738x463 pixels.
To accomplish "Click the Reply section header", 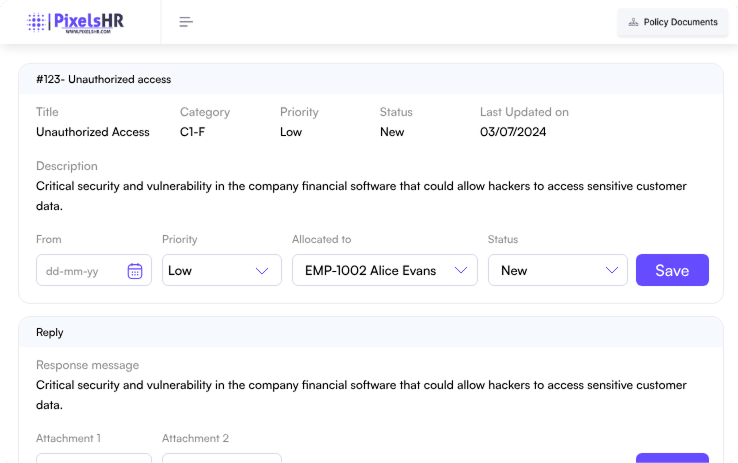I will pos(50,332).
